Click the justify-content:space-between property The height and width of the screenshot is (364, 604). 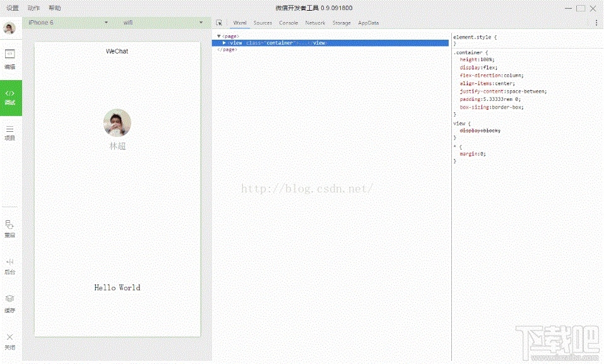[x=503, y=91]
